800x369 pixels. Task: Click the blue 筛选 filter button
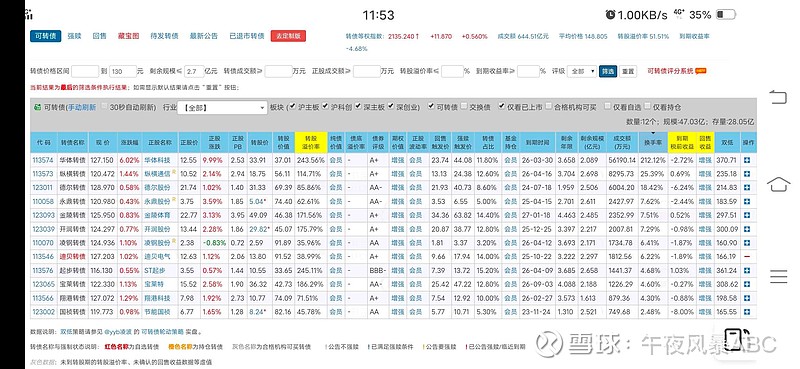(x=608, y=71)
